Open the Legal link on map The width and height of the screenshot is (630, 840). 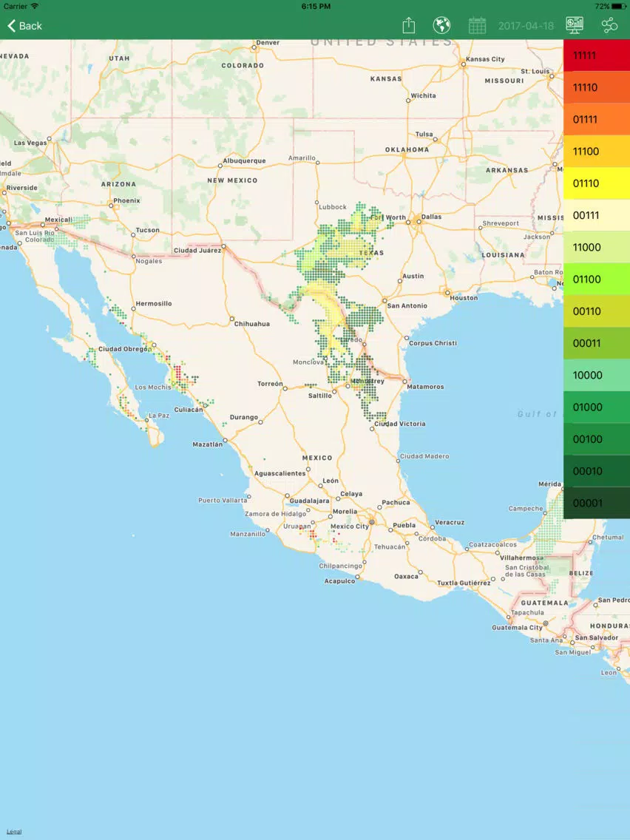click(14, 831)
